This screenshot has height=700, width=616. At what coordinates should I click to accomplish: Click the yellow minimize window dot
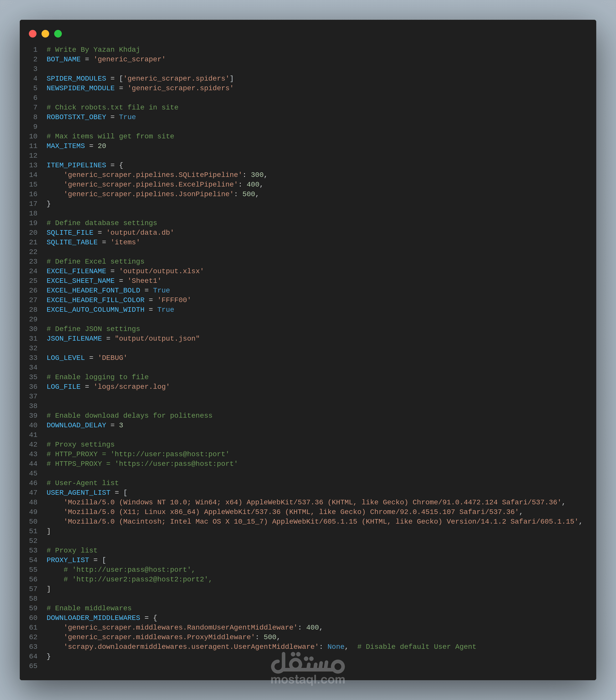[x=45, y=33]
